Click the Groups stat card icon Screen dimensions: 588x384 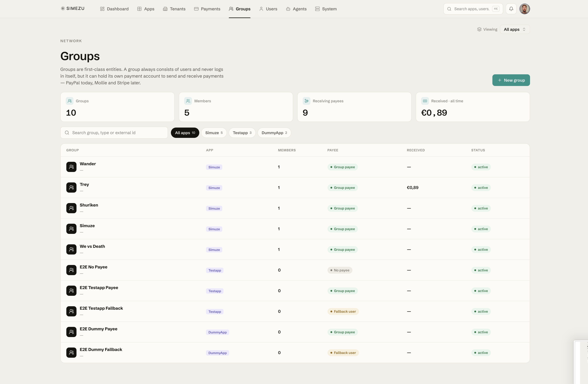[69, 101]
